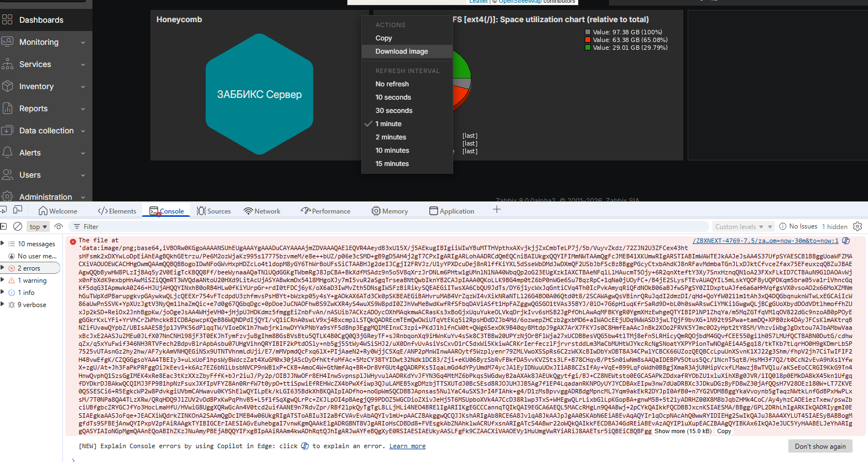Screen dimensions: 868x462
Task: Open the top context dropdown
Action: (x=38, y=227)
